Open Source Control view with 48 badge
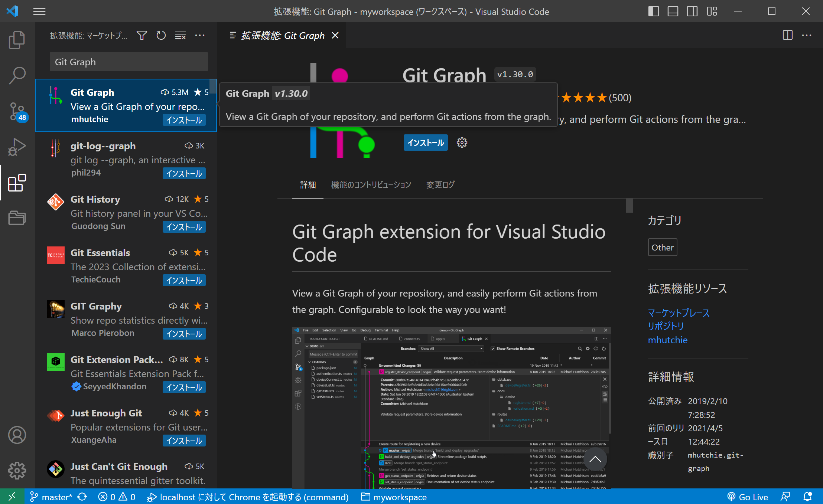823x504 pixels. [17, 111]
